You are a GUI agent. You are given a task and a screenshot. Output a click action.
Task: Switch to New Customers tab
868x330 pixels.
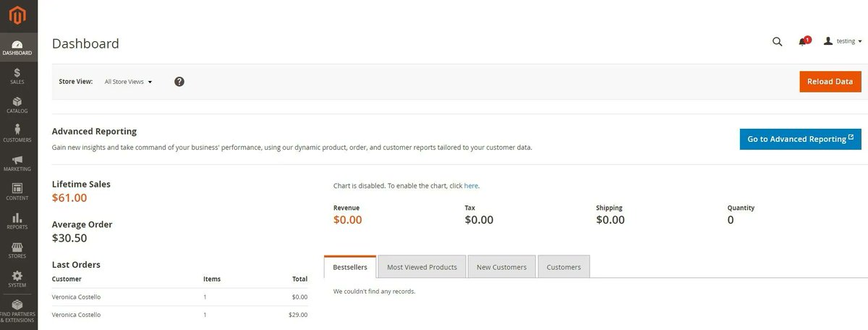tap(501, 267)
